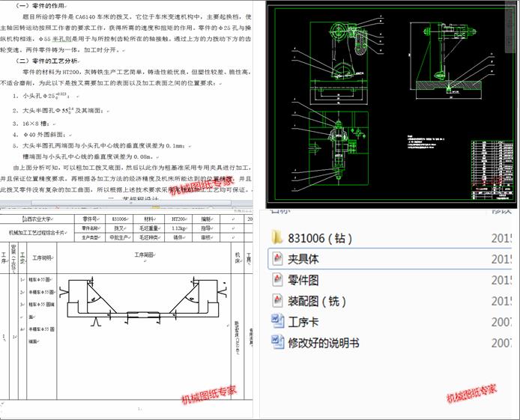520x420 pixels.
Task: Click the 831006 part number cell
Action: [119, 219]
